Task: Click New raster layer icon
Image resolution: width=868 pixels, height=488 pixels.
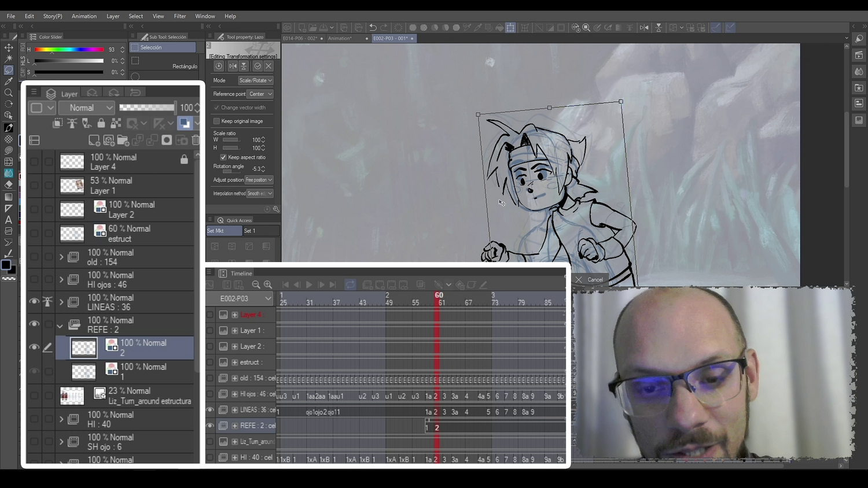Action: point(94,140)
